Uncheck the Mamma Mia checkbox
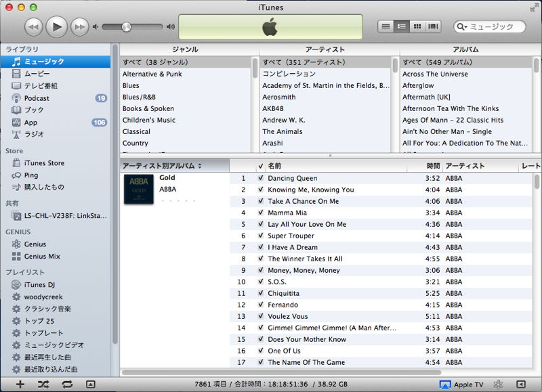 click(261, 213)
